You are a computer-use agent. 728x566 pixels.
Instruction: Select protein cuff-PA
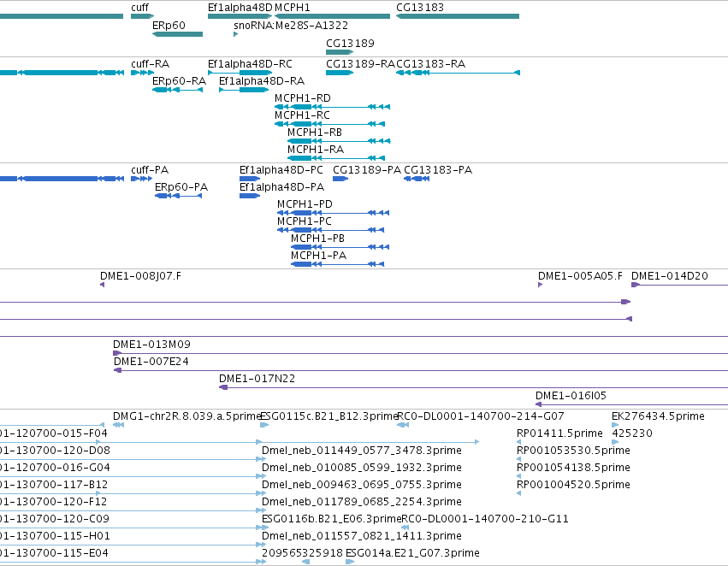[141, 179]
